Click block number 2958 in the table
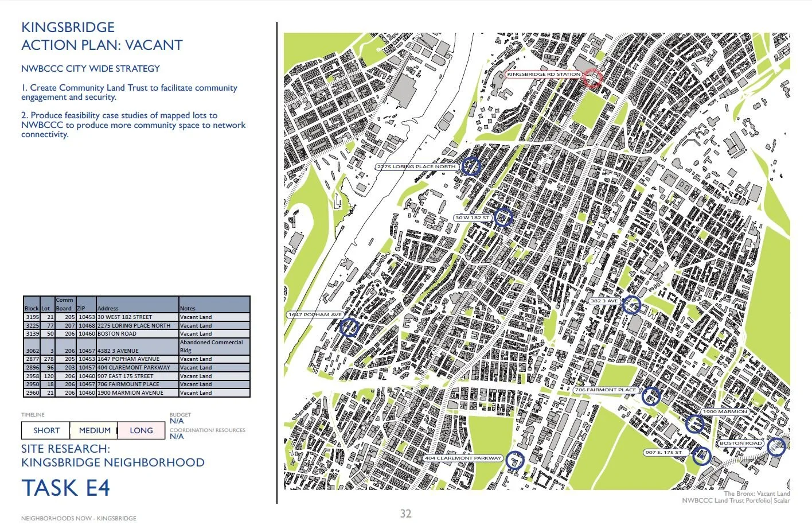Screen dimensions: 812x525 32,376
